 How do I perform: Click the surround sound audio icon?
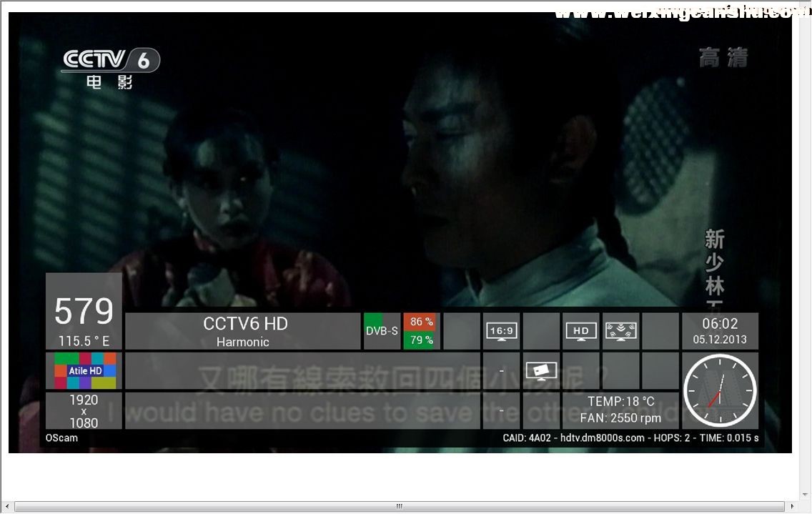[x=620, y=332]
